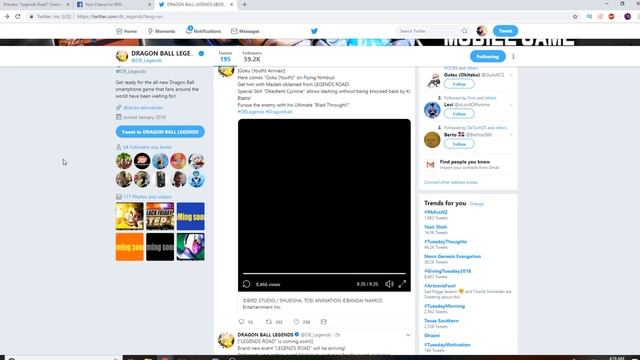Open the Home navigation item
640x360 pixels.
click(127, 31)
